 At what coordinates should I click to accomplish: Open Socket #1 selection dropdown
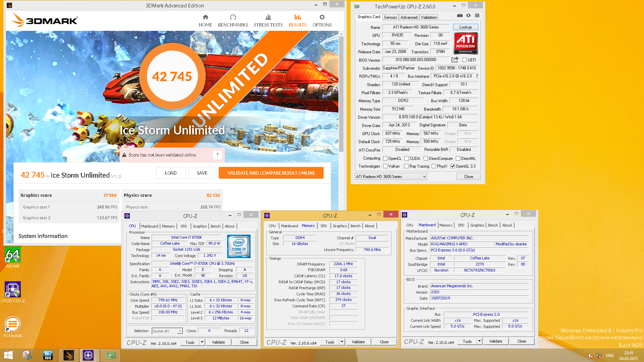167,331
